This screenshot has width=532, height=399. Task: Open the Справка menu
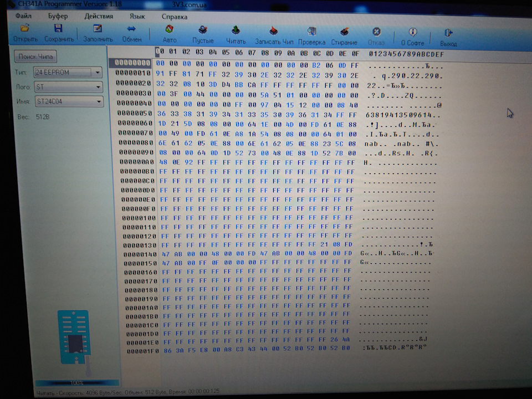[175, 17]
